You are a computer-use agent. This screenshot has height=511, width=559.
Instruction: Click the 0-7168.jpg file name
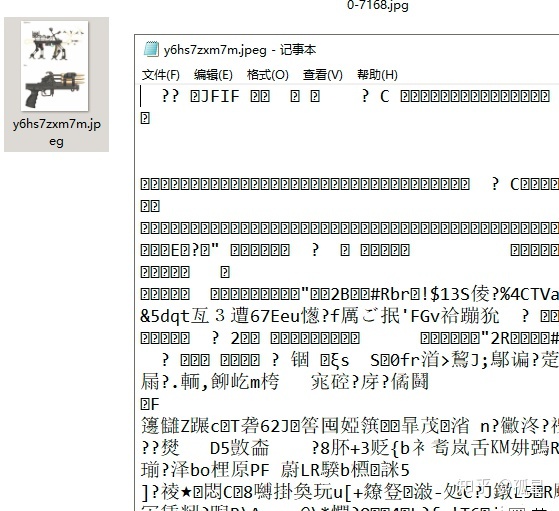(x=378, y=5)
